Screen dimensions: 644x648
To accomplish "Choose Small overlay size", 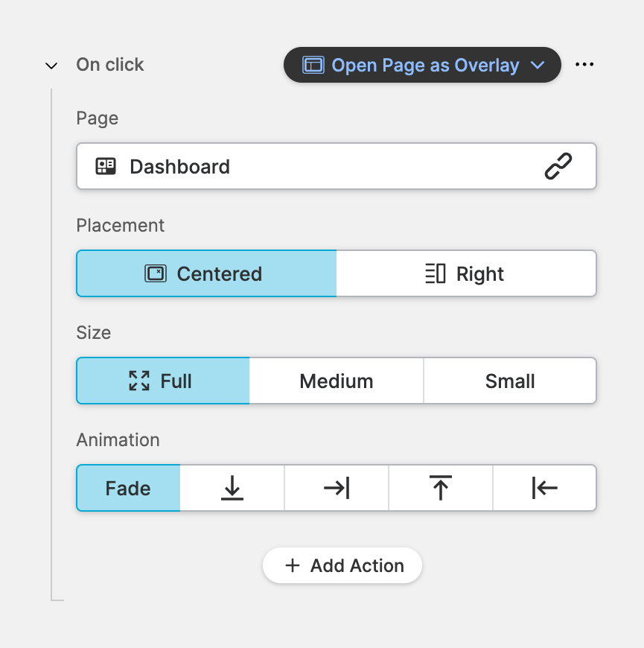I will (510, 381).
